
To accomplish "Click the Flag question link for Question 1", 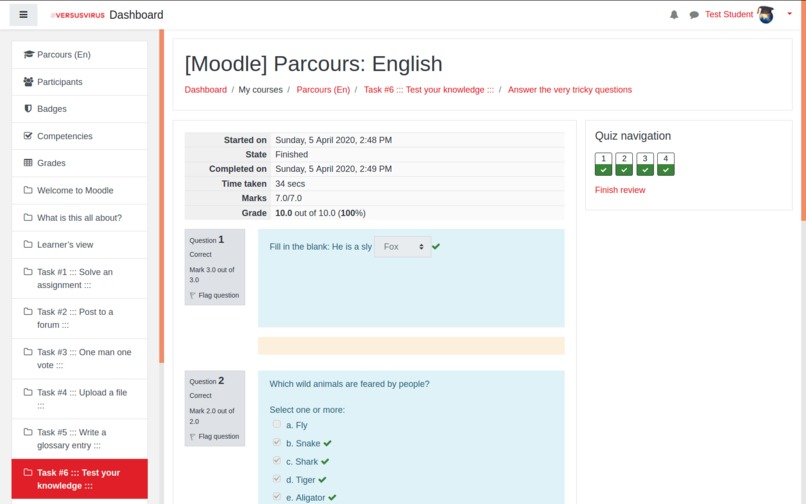I will point(218,295).
